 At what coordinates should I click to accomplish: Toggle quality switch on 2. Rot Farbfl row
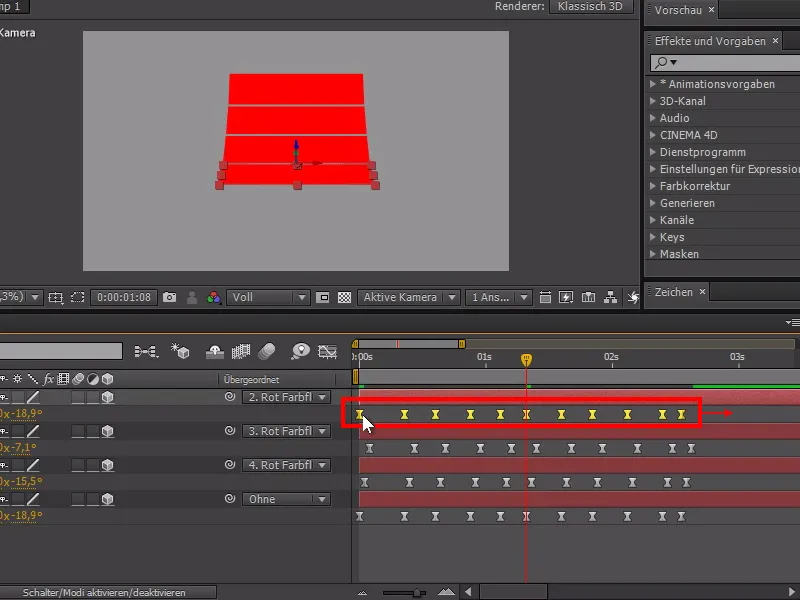(x=33, y=397)
